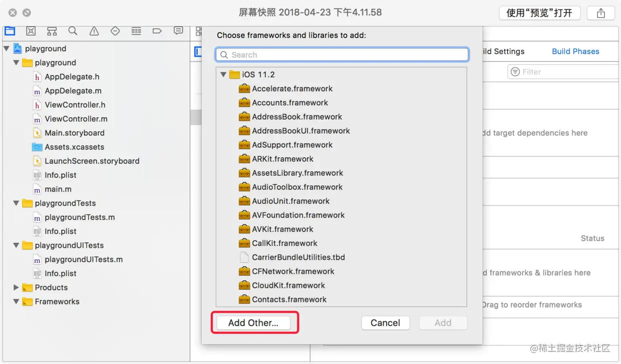The height and width of the screenshot is (364, 621).
Task: Click the magnifier icon in the Search field
Action: point(223,55)
